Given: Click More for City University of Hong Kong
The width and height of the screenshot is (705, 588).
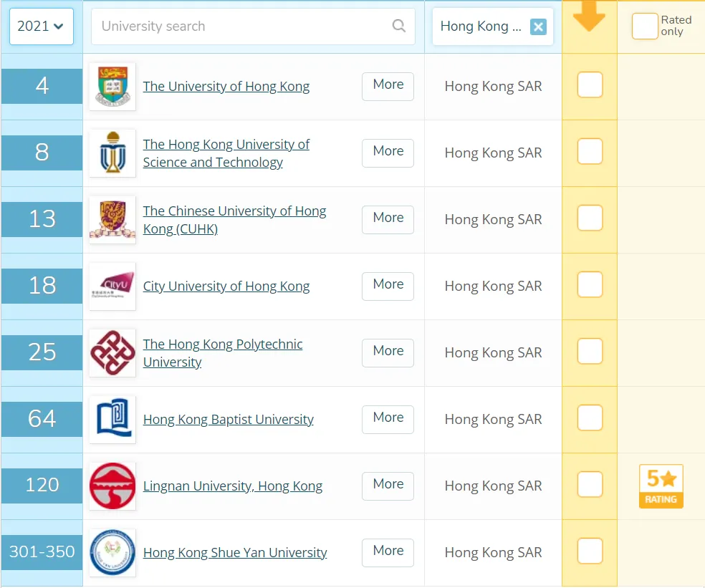Looking at the screenshot, I should click(x=388, y=285).
